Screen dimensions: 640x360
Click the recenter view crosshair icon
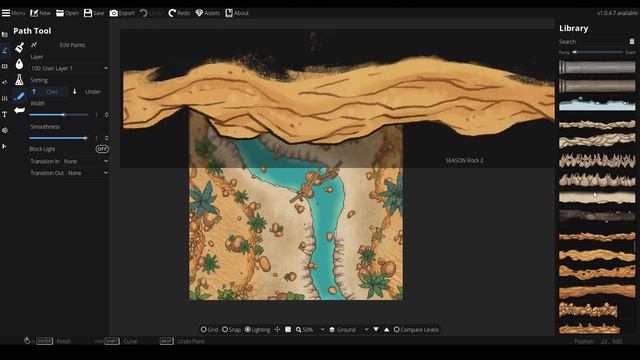[278, 329]
